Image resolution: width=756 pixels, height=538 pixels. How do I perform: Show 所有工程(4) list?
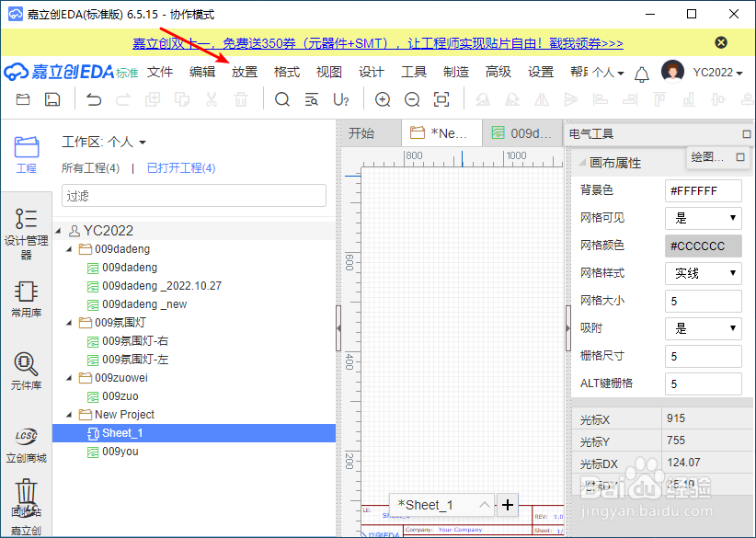(90, 167)
